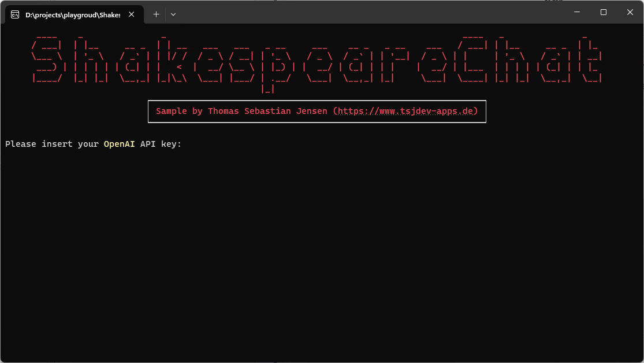This screenshot has height=363, width=644.
Task: Minimize the terminal window
Action: pos(577,12)
